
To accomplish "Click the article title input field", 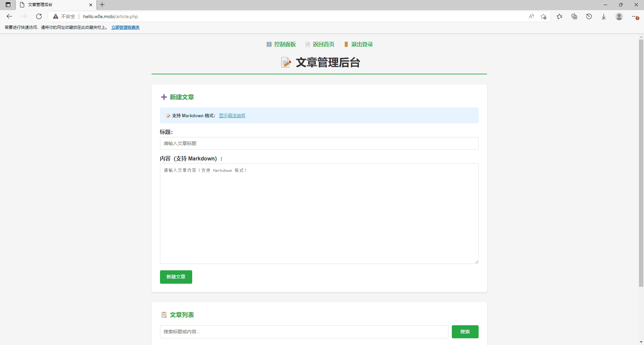I will click(319, 143).
